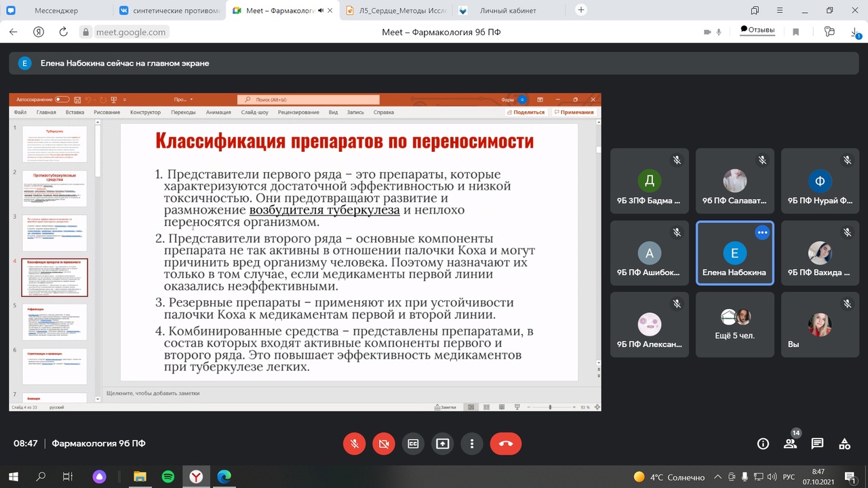Open site camera permission icon
The image size is (868, 488).
pyautogui.click(x=708, y=32)
